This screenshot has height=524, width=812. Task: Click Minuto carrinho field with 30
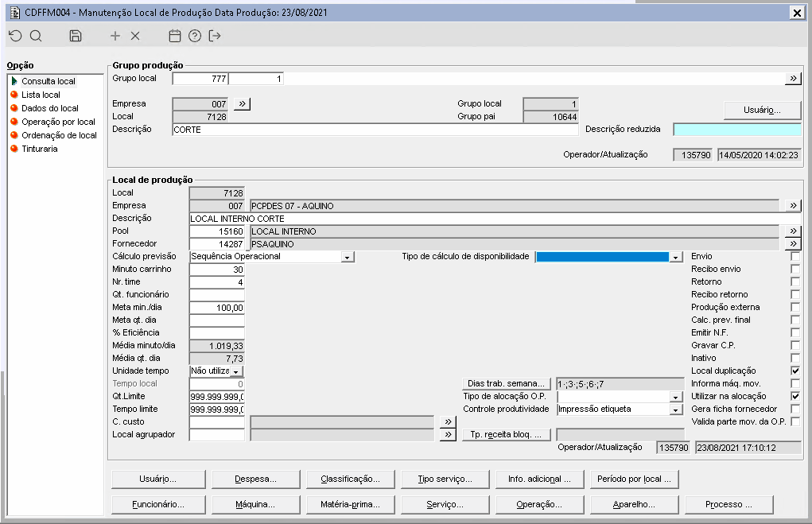tap(217, 270)
